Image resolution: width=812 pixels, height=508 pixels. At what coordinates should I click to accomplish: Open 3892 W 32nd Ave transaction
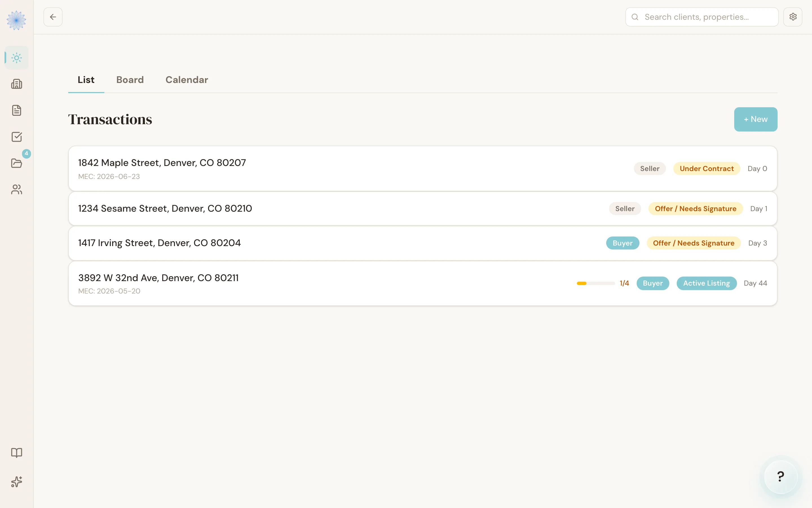pyautogui.click(x=422, y=284)
